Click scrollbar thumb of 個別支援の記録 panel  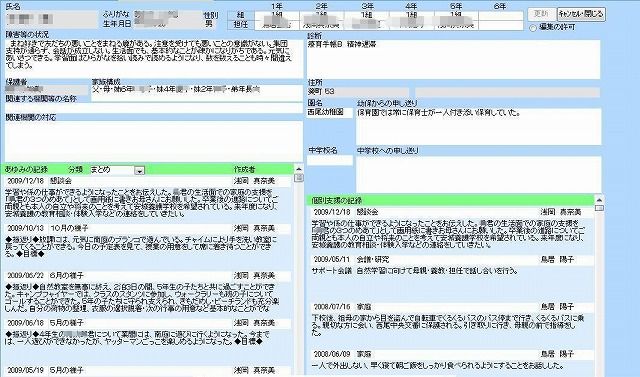[599, 208]
